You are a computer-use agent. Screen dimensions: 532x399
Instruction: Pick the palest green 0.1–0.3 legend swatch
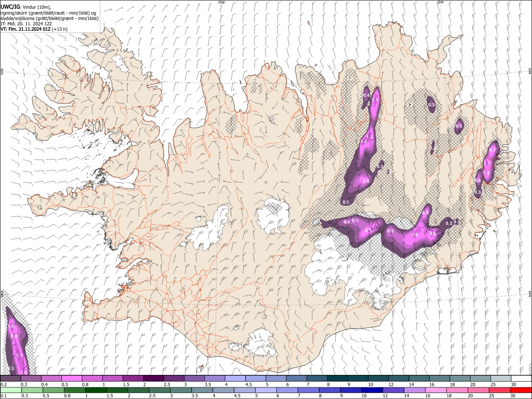pyautogui.click(x=11, y=390)
